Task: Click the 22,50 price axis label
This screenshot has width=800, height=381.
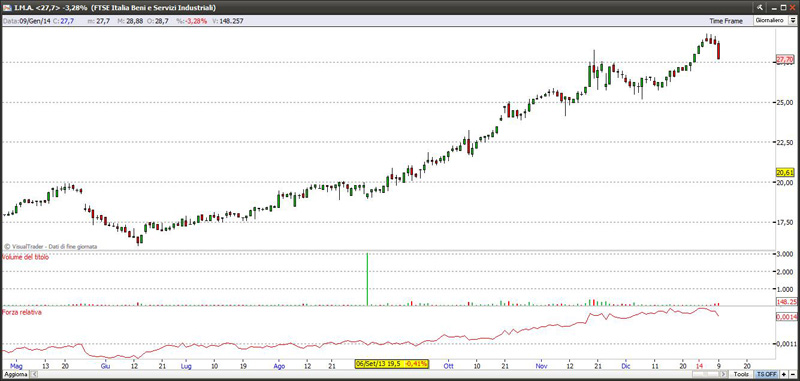Action: pos(784,142)
